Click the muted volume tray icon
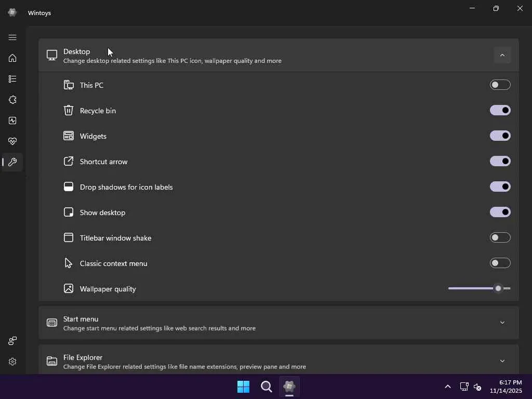Screen dimensions: 532x399 coord(477,387)
